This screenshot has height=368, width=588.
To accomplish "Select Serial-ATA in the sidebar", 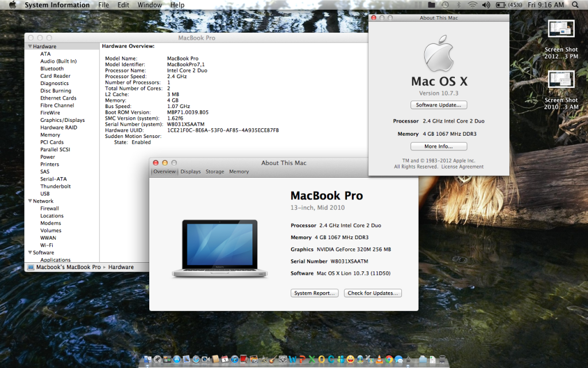I will pos(53,179).
